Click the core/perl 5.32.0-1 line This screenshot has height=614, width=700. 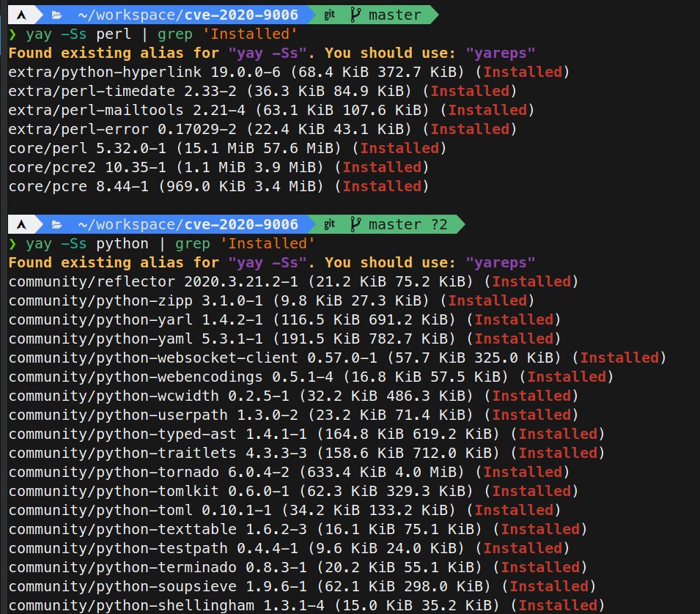tap(227, 148)
